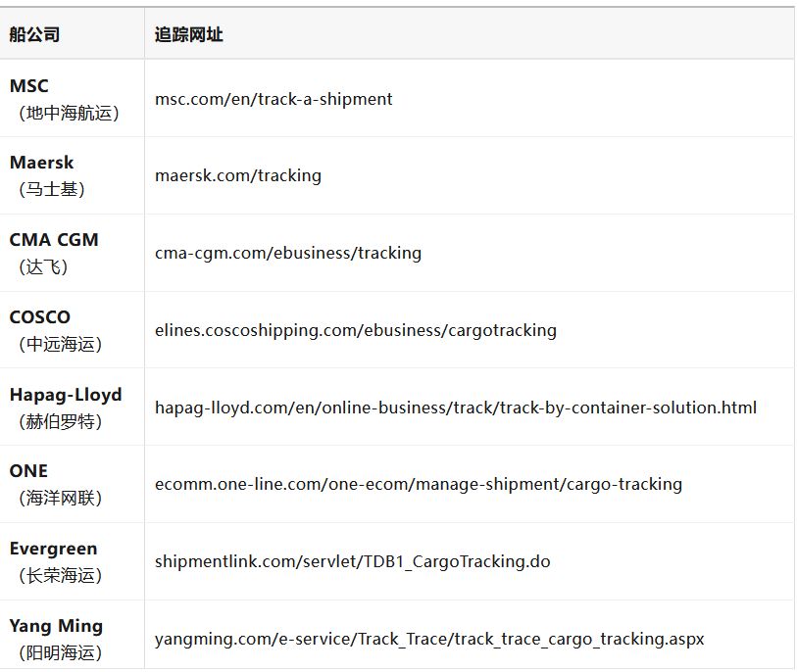This screenshot has width=797, height=672.
Task: Open the hapag-lloyd.com container tracking URL
Action: click(456, 408)
